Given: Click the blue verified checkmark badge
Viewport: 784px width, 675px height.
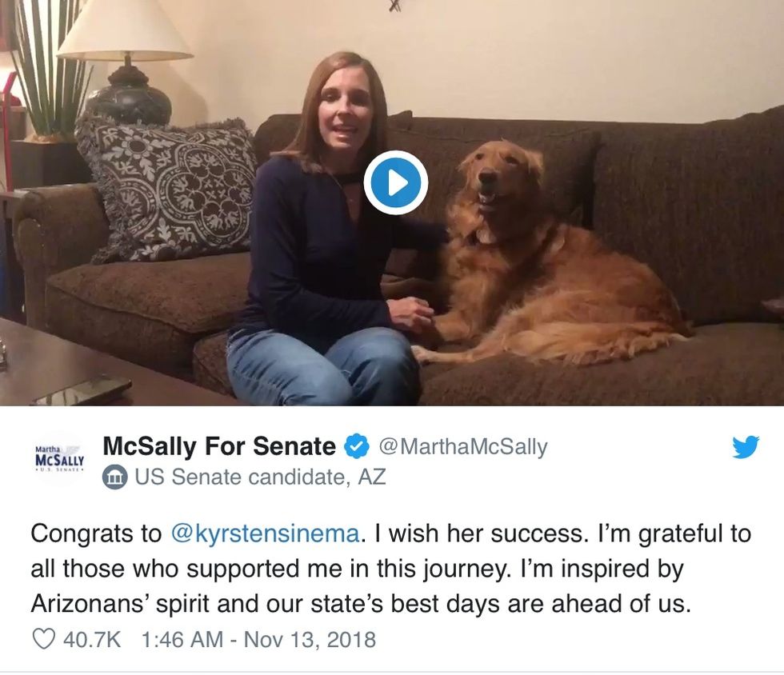Looking at the screenshot, I should click(355, 446).
